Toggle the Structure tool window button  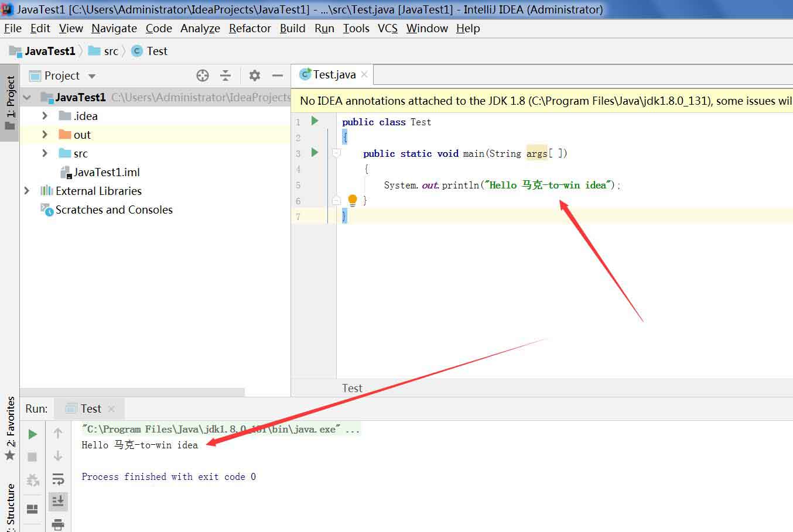[x=10, y=506]
